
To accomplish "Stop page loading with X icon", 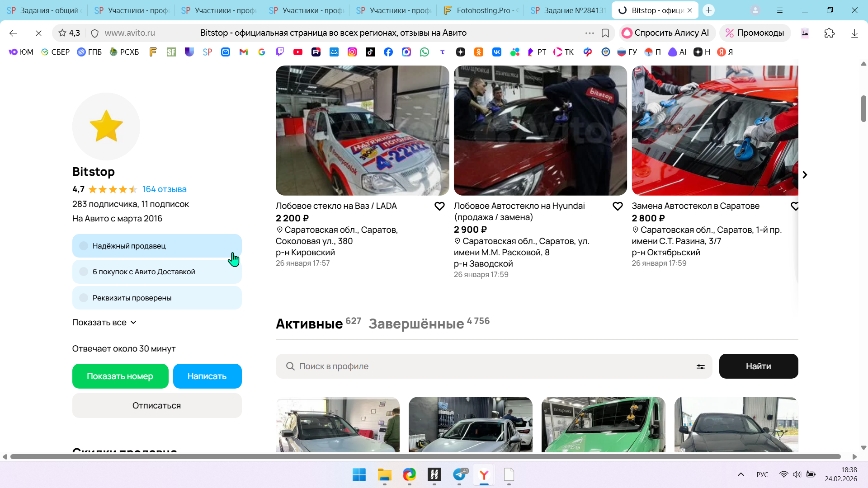I will (x=38, y=33).
